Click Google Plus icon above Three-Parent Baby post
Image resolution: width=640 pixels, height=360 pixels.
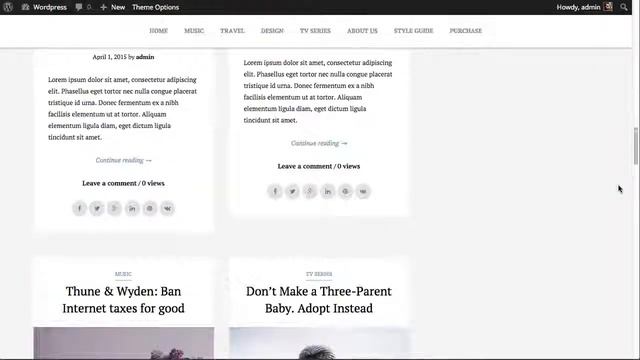point(310,191)
